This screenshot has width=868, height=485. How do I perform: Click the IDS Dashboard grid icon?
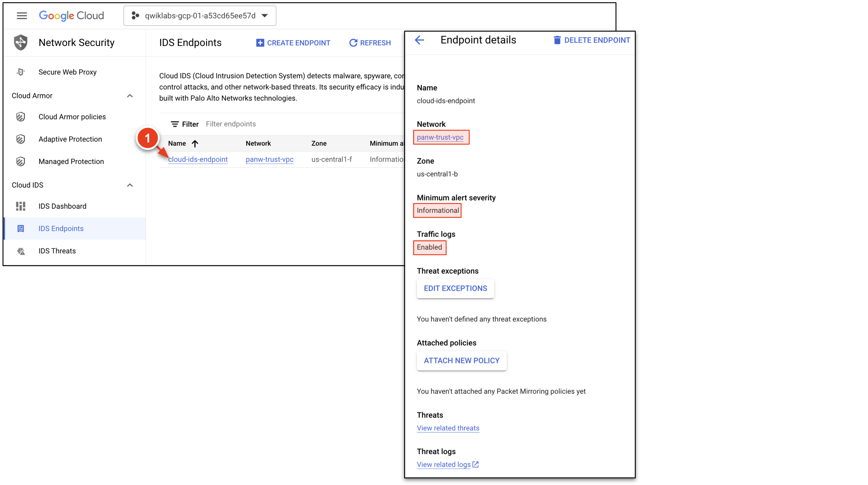(21, 206)
